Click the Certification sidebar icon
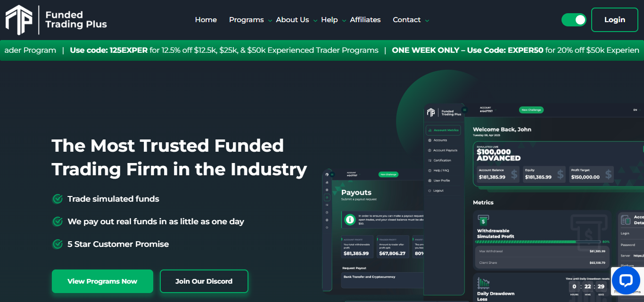The image size is (644, 302). 429,160
